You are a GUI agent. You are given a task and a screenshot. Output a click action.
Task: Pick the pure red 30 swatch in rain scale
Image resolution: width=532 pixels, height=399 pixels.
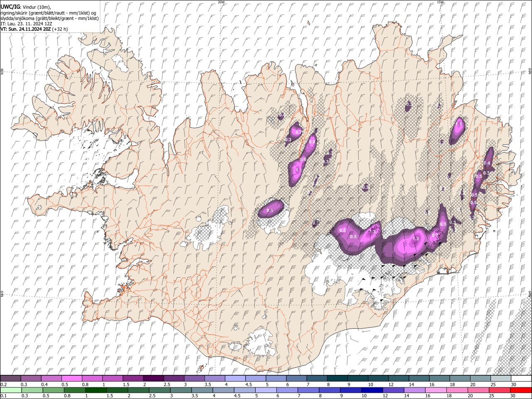[521, 390]
